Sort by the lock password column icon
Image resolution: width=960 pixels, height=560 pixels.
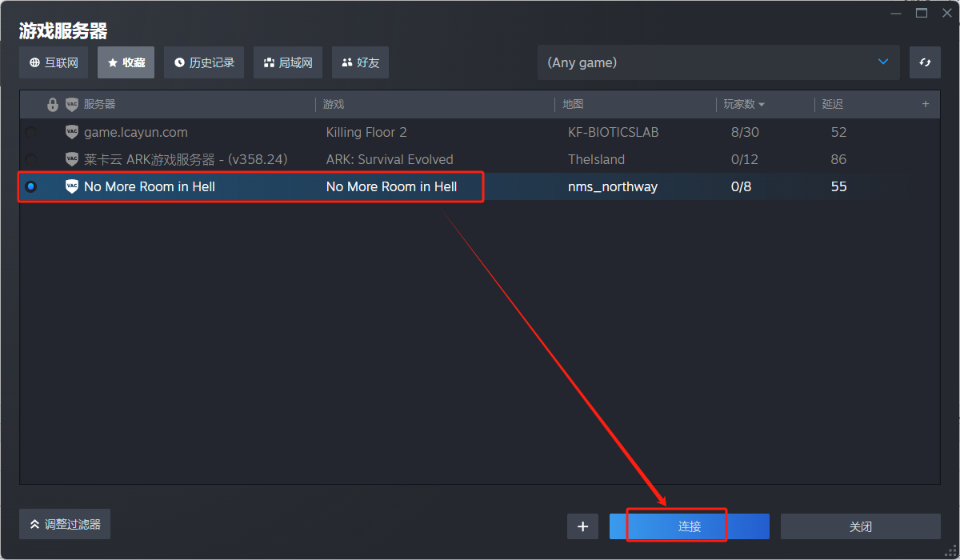pos(53,104)
